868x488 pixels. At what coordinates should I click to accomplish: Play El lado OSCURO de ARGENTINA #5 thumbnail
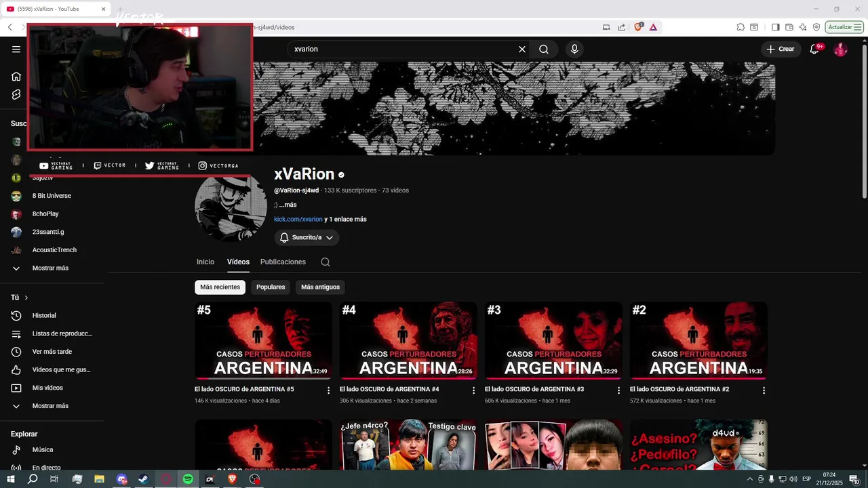click(x=263, y=340)
